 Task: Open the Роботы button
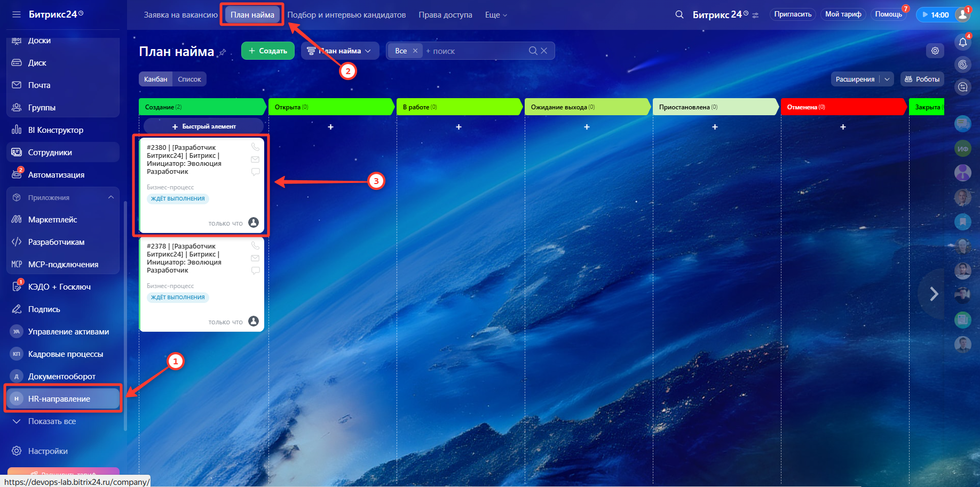tap(922, 79)
